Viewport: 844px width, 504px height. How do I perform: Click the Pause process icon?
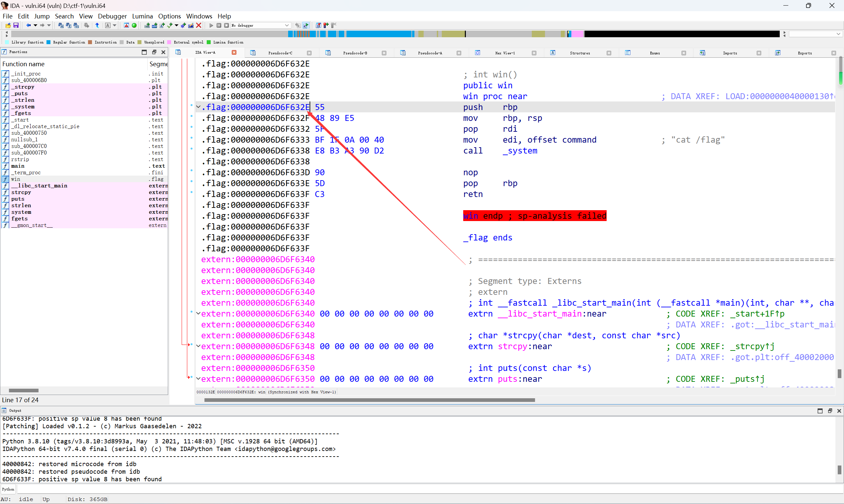pyautogui.click(x=219, y=25)
